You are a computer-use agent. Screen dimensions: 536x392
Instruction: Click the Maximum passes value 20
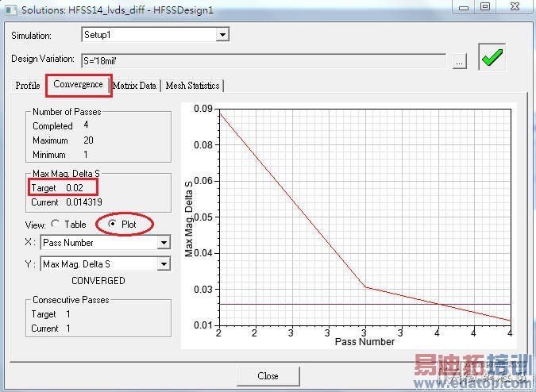click(88, 140)
